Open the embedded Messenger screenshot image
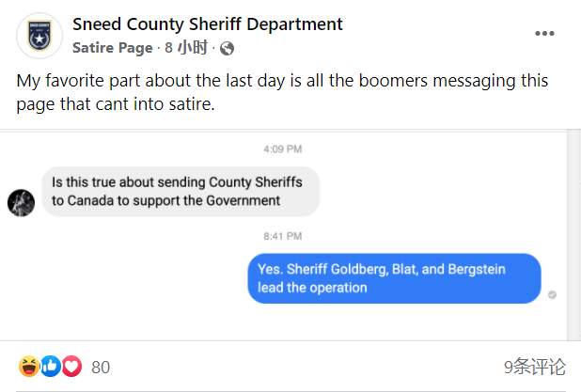581x392 pixels. tap(284, 236)
